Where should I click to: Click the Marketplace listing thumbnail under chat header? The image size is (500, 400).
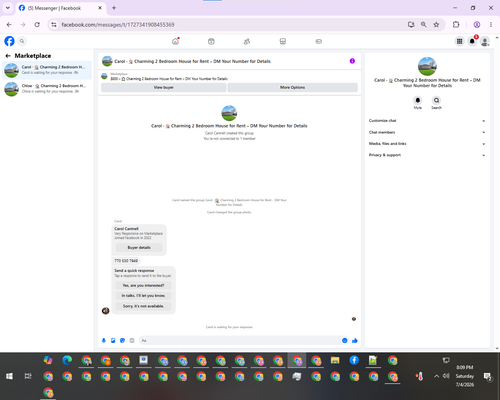(x=104, y=76)
